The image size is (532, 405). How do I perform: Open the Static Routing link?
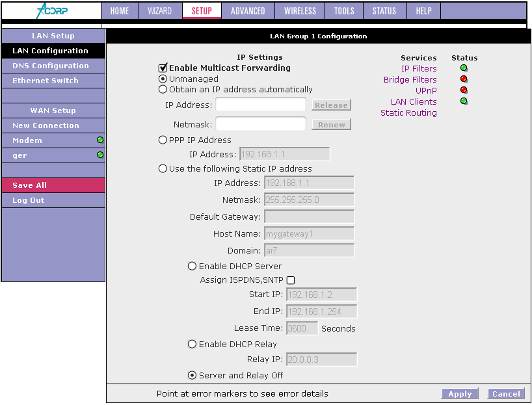pyautogui.click(x=408, y=113)
